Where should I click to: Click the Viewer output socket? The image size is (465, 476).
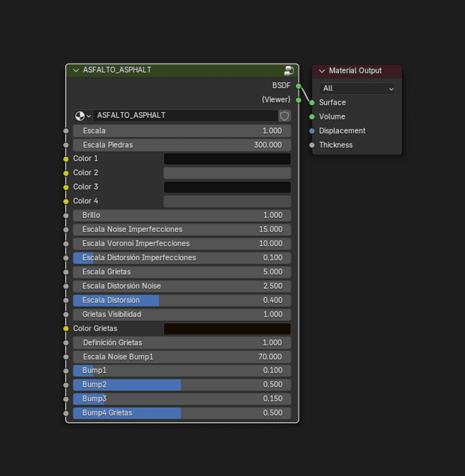point(298,100)
